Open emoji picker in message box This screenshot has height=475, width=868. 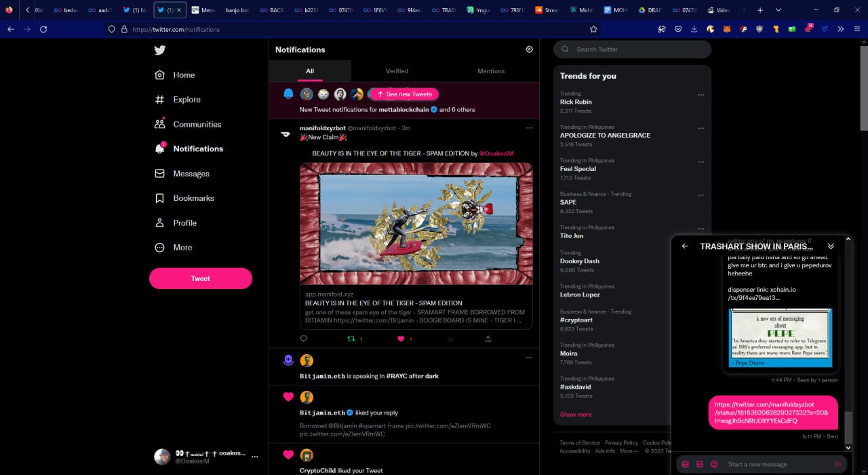714,464
